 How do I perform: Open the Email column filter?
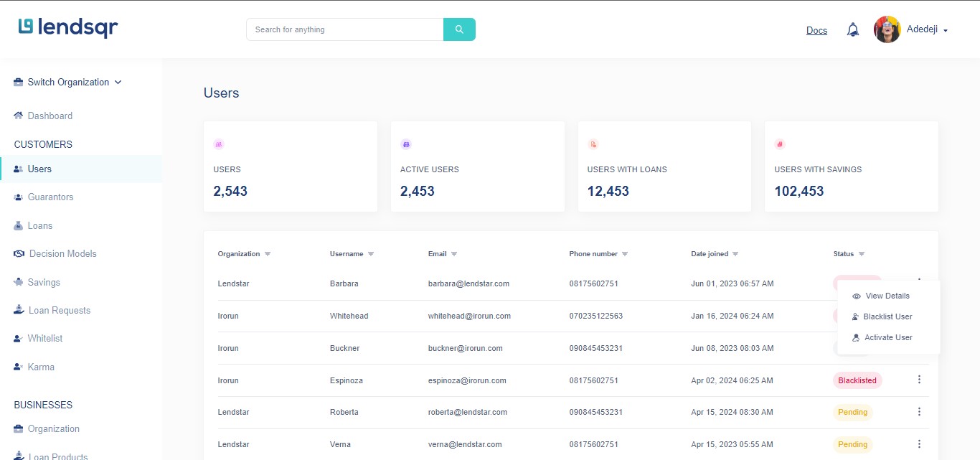[454, 254]
